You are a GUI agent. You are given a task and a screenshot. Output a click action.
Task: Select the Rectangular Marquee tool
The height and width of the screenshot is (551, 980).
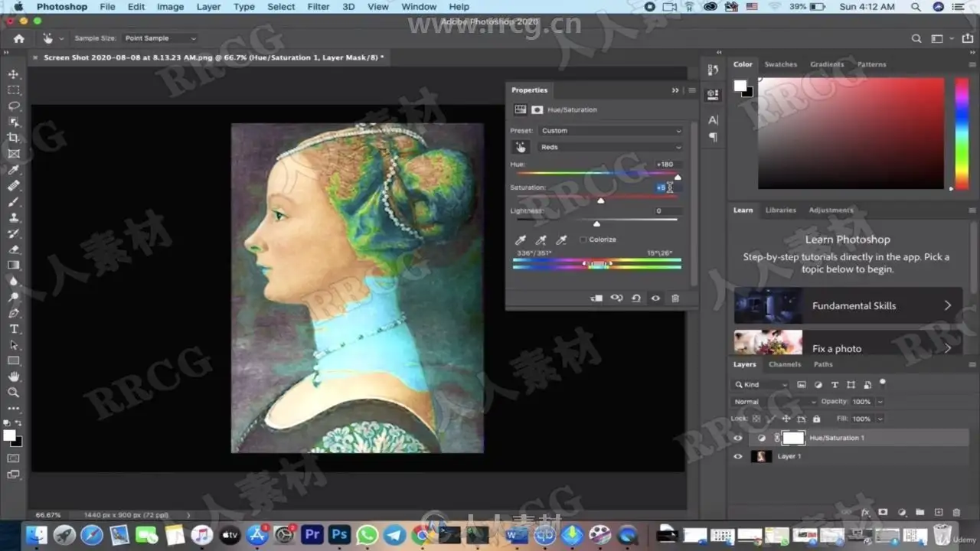[14, 90]
